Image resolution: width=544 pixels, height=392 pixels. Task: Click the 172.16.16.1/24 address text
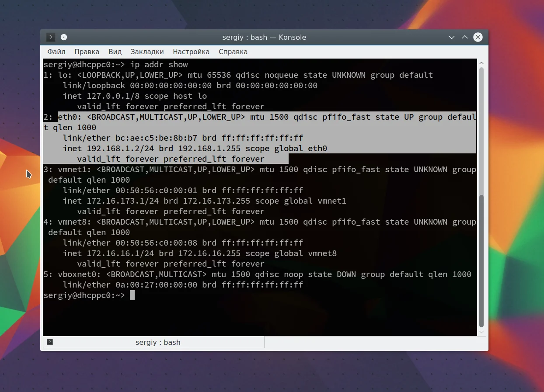tap(120, 253)
